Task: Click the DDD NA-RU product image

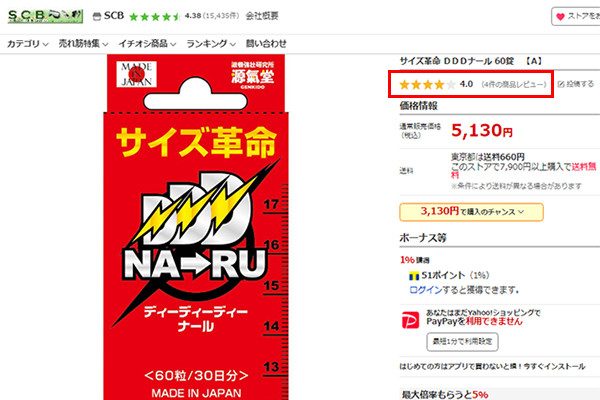Action: (x=196, y=227)
